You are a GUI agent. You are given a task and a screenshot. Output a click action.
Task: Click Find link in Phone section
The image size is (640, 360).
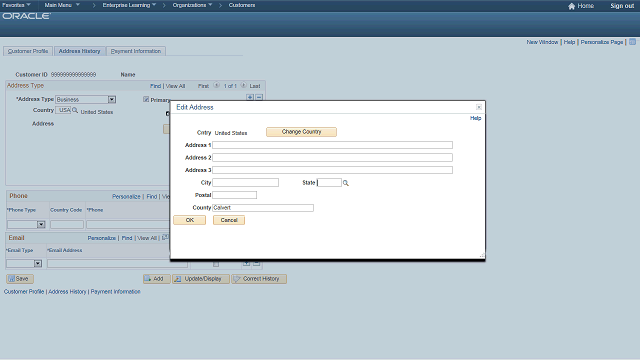[x=152, y=196]
